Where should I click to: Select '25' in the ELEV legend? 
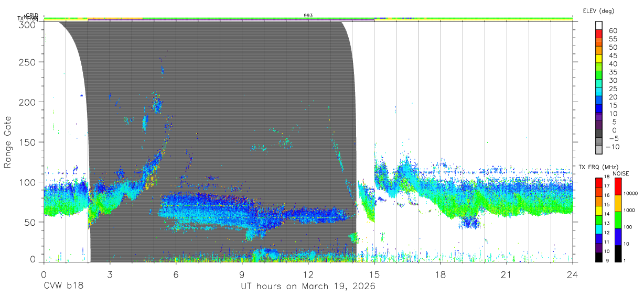613,89
